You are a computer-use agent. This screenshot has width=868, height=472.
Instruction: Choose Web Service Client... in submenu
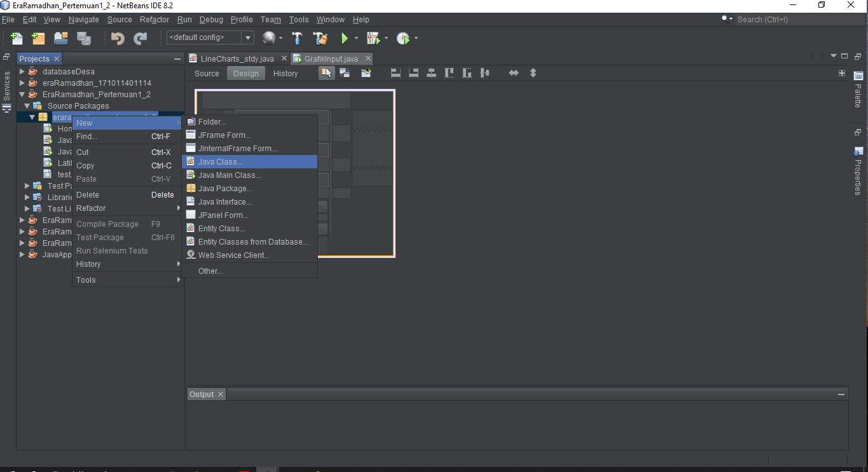click(249, 255)
